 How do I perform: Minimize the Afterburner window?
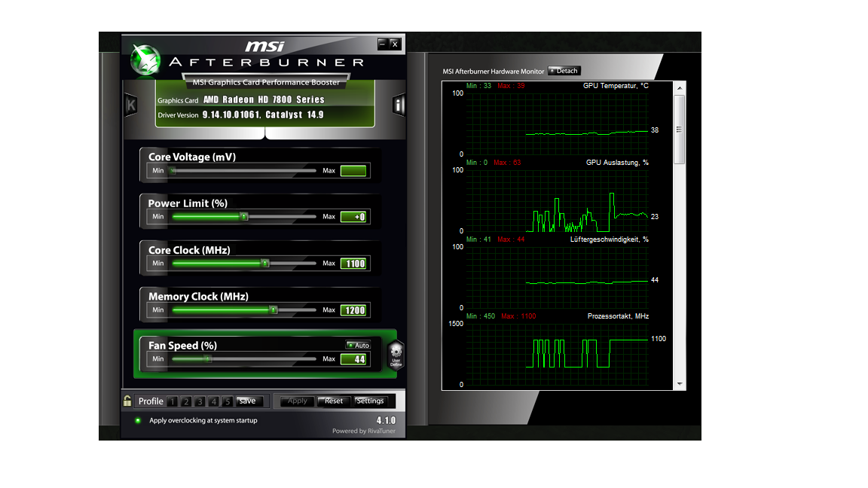(x=382, y=43)
